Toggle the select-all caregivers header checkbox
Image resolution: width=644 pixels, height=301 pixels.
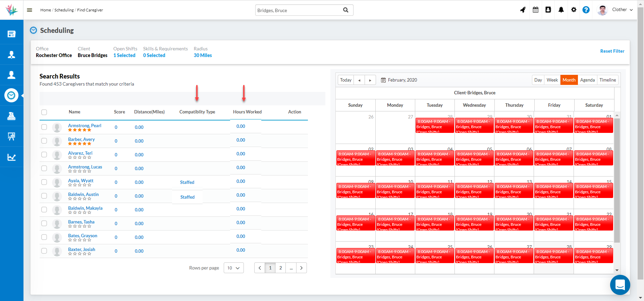point(44,112)
